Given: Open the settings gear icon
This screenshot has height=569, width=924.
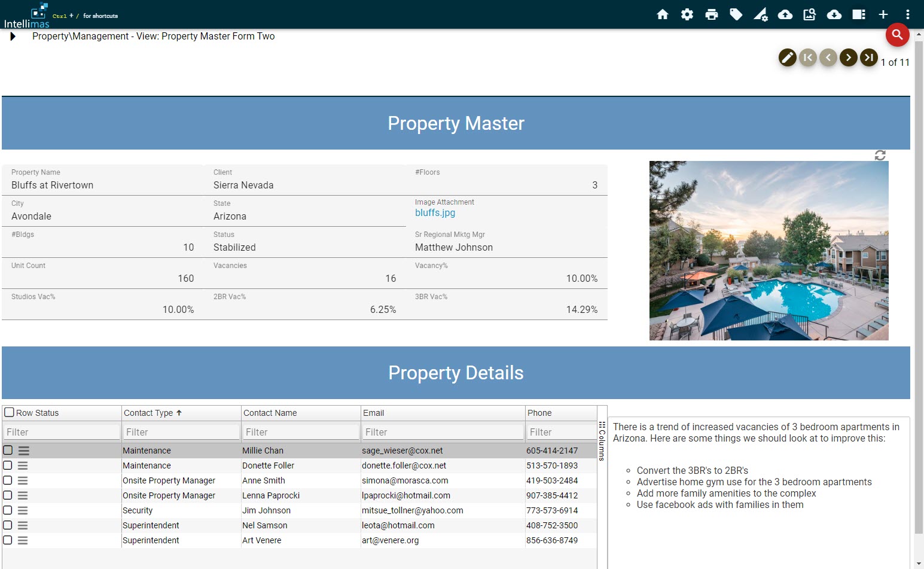Looking at the screenshot, I should tap(687, 14).
